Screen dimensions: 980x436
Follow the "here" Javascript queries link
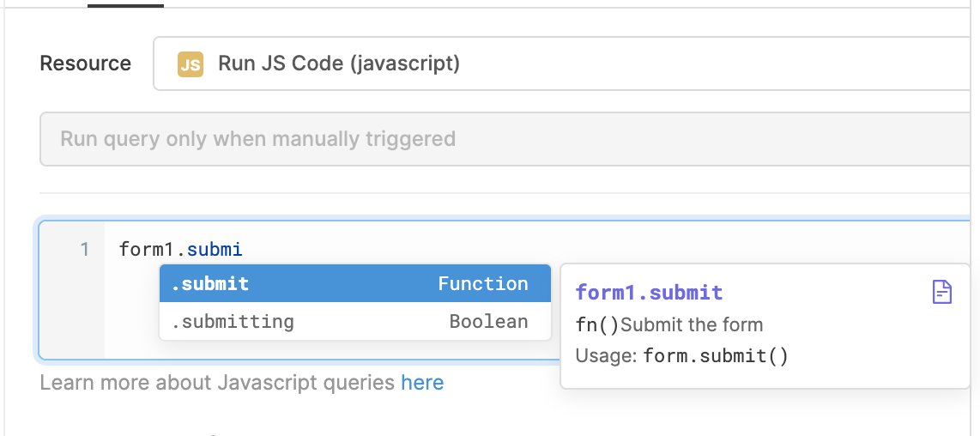click(x=422, y=383)
